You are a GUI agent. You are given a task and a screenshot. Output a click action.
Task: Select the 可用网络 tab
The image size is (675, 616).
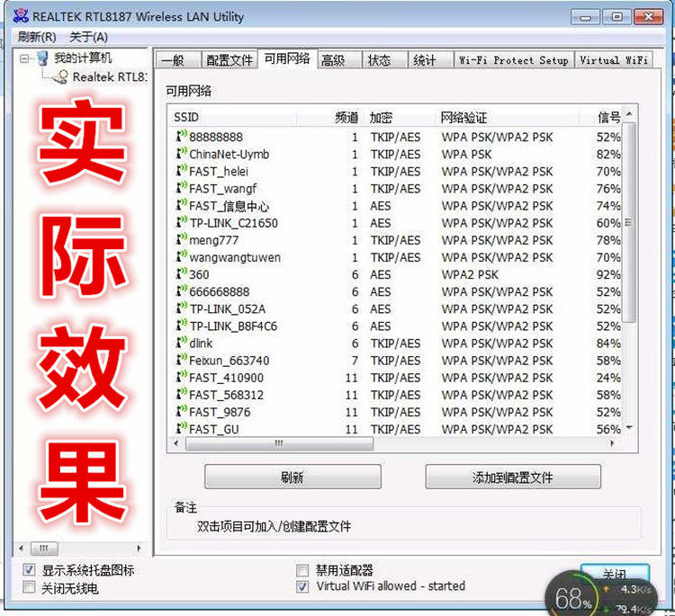[287, 58]
